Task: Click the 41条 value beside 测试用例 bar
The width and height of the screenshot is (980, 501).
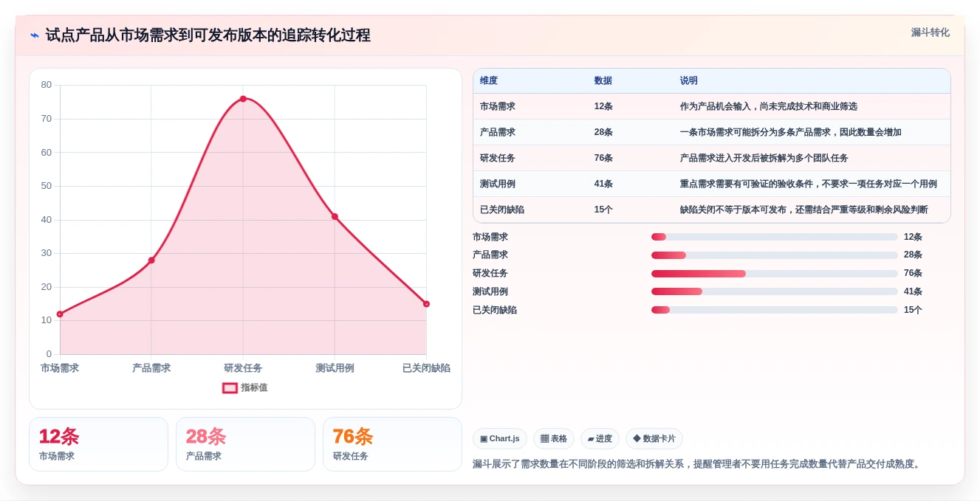Action: click(913, 291)
